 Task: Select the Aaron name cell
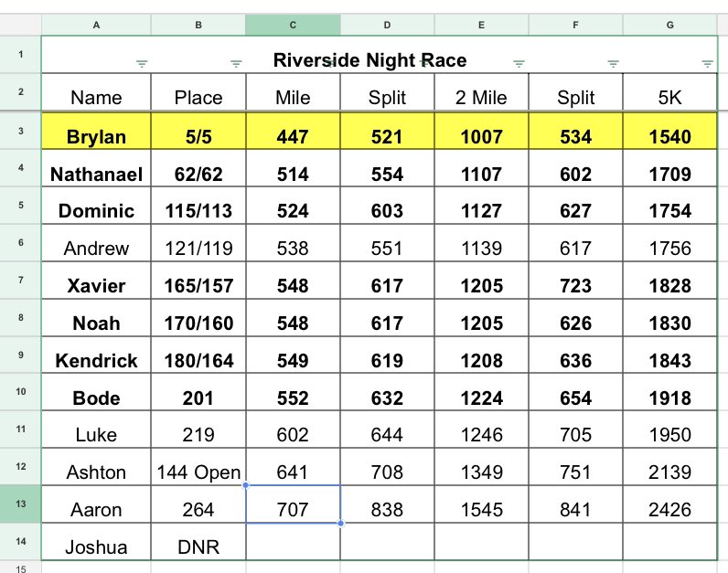(96, 504)
